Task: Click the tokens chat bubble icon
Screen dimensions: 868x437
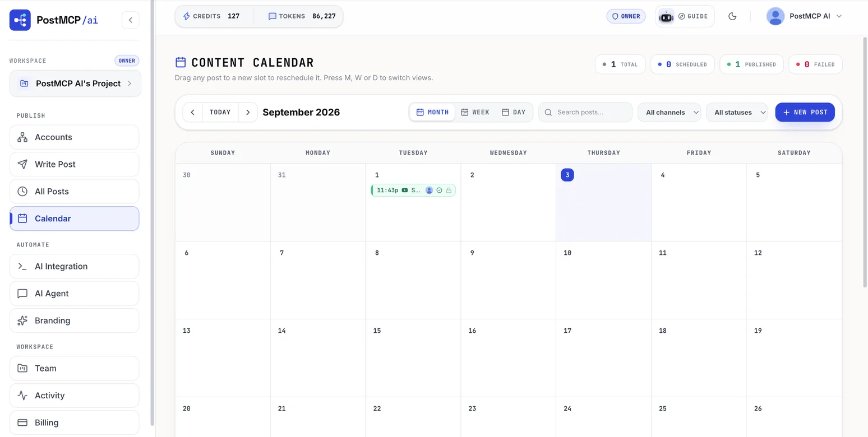Action: coord(273,16)
